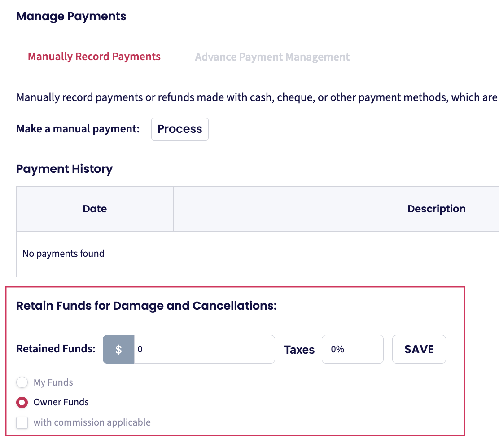Click the Date column header
Screen dimensions: 499x448
click(x=95, y=209)
